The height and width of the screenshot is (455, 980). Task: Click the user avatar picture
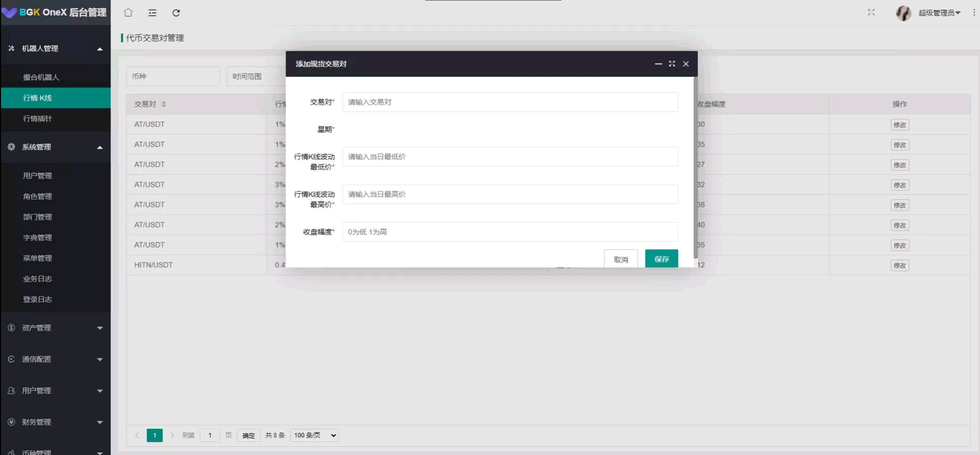click(x=903, y=13)
